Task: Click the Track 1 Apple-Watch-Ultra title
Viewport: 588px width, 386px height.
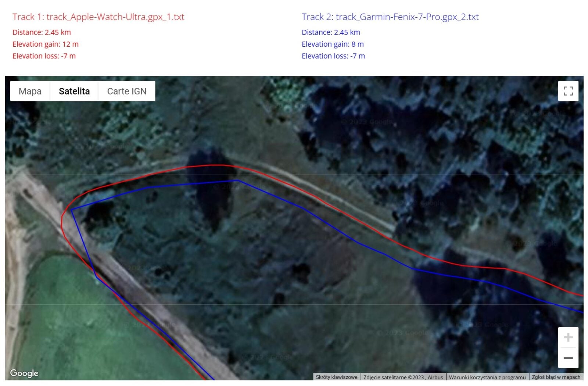Action: coord(98,17)
